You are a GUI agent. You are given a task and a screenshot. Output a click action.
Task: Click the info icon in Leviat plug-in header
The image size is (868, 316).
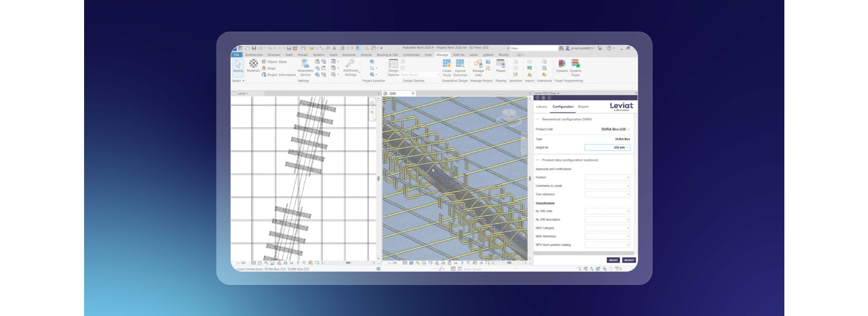[549, 98]
